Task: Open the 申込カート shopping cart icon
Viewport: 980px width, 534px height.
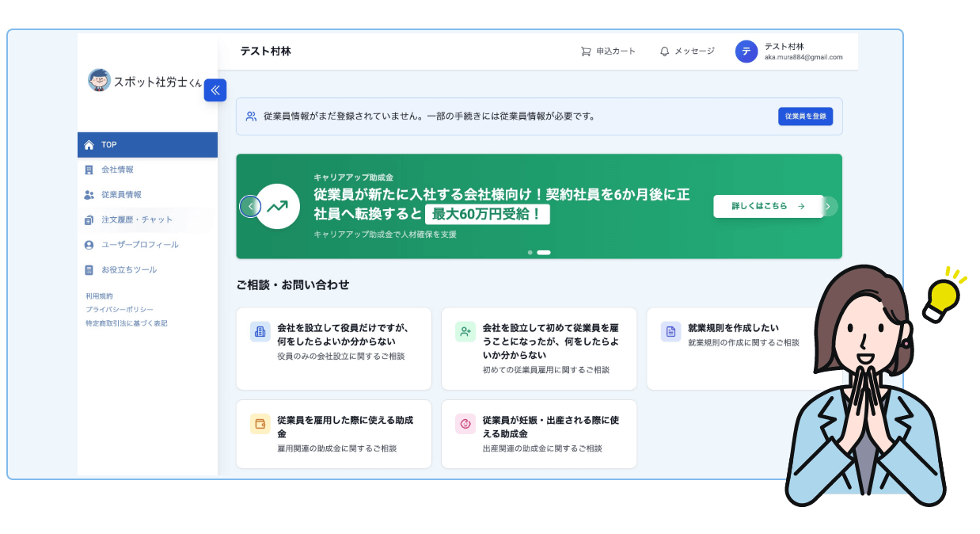Action: (586, 51)
